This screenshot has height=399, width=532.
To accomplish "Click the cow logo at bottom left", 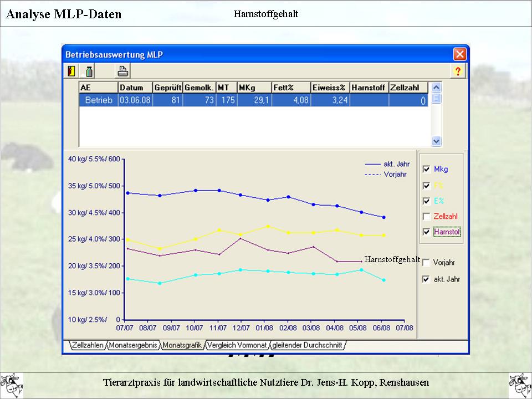I will [x=11, y=384].
